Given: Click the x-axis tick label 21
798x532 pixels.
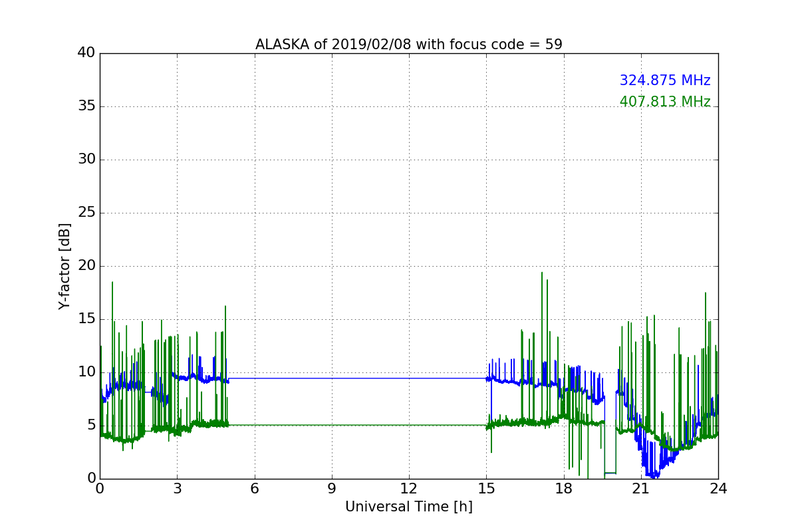Looking at the screenshot, I should (641, 489).
